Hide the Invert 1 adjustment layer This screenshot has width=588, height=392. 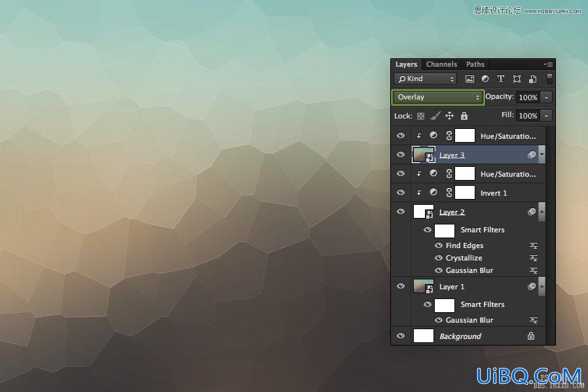[401, 192]
